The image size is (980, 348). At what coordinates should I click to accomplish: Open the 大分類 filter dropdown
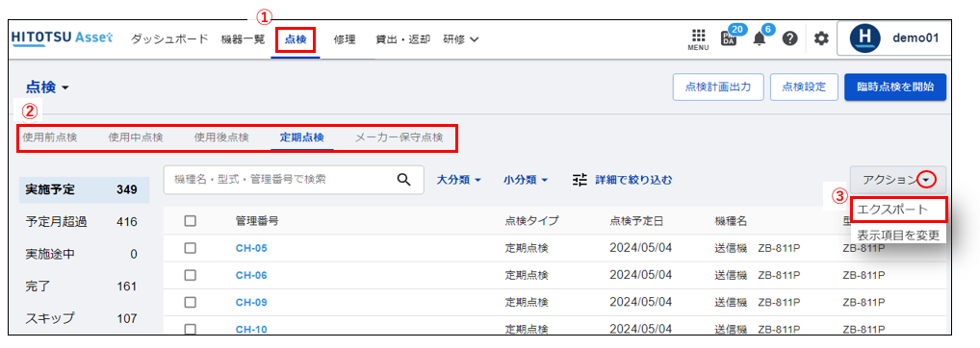pyautogui.click(x=458, y=180)
